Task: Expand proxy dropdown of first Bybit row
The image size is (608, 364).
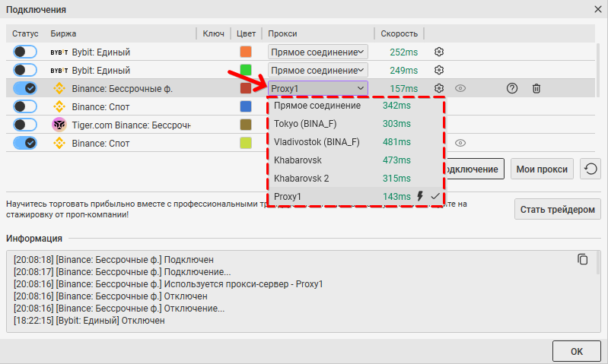Action: [317, 52]
